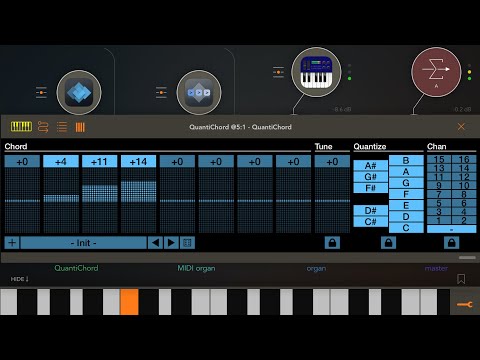This screenshot has height=360, width=480.
Task: Toggle the Chan lock
Action: pyautogui.click(x=451, y=243)
